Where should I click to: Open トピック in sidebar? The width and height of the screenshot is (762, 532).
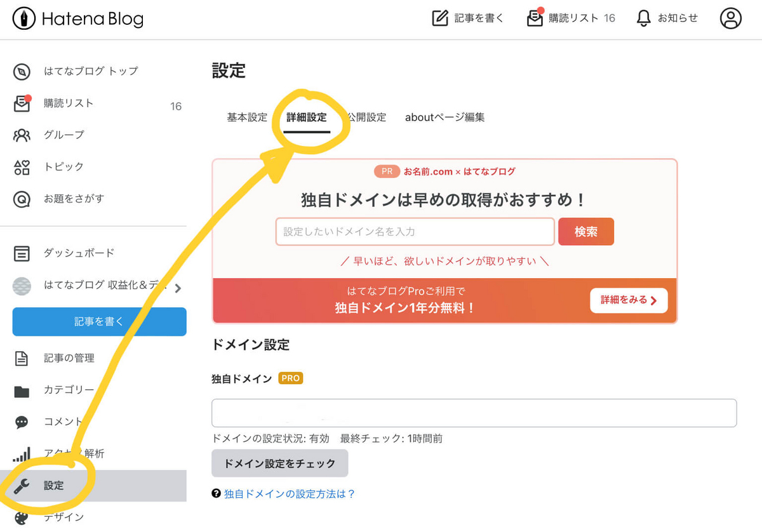[63, 167]
